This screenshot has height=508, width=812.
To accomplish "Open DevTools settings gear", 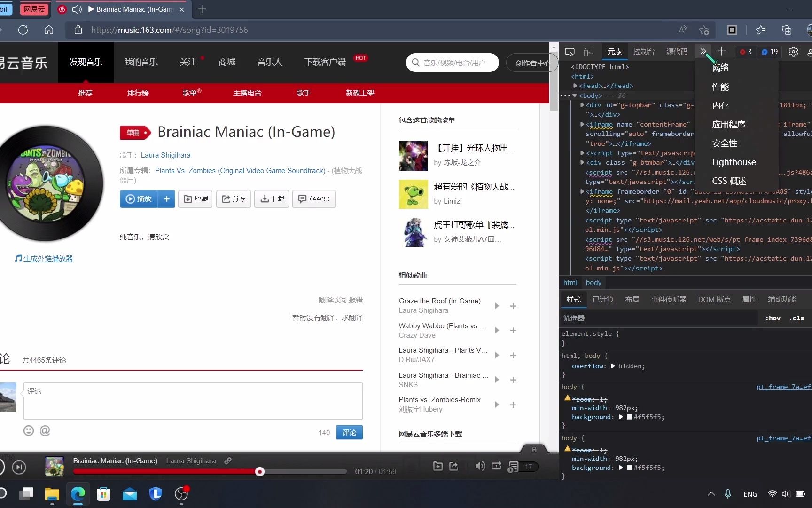I will (x=793, y=52).
